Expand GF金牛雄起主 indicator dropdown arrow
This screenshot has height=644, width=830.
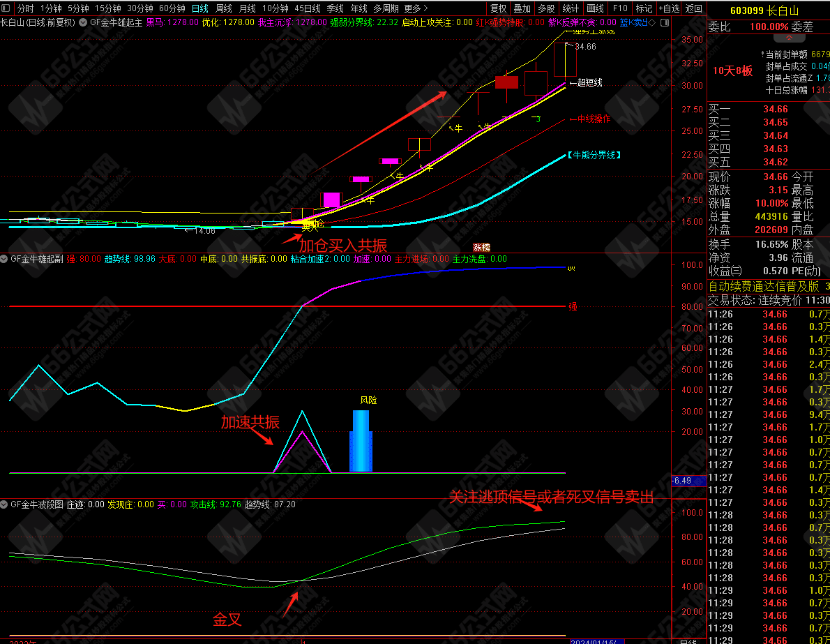84,22
